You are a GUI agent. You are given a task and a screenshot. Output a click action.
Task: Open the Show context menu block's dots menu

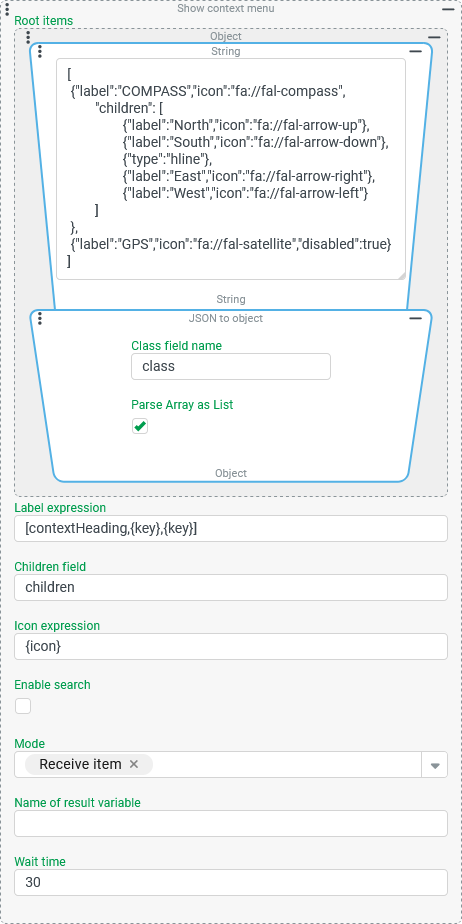tap(6, 9)
